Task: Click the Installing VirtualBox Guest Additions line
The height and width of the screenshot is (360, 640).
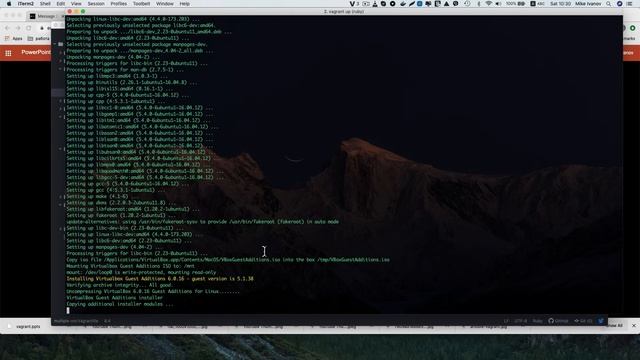Action: click(160, 279)
